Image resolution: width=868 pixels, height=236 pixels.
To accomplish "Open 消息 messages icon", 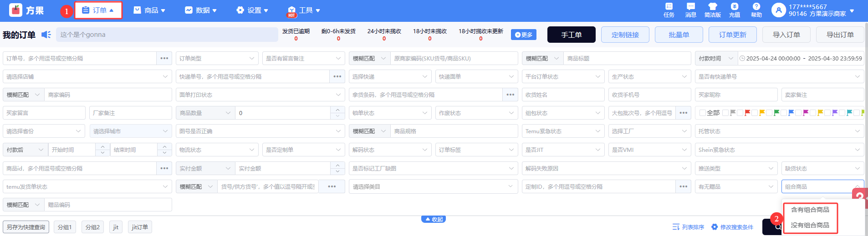I will pyautogui.click(x=690, y=10).
